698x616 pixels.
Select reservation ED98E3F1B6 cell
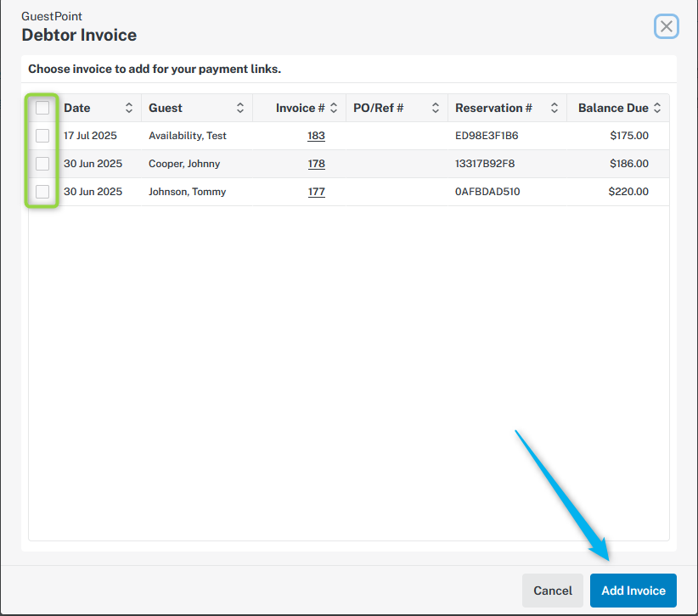point(487,136)
